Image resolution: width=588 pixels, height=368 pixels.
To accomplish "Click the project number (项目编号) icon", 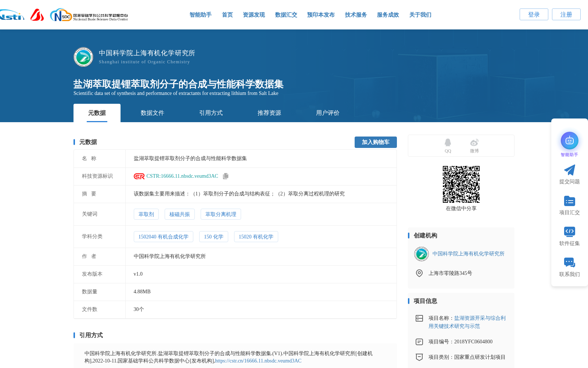I will point(419,342).
